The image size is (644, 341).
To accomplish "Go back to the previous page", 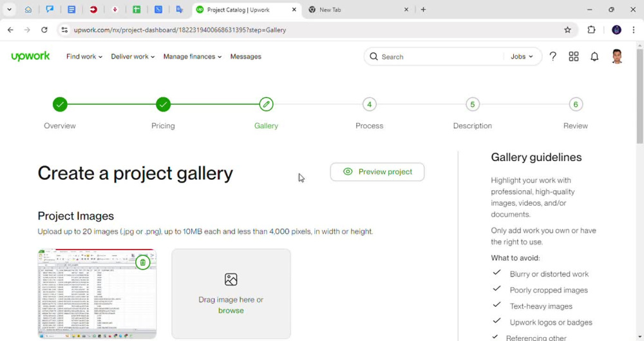I will pos(10,30).
